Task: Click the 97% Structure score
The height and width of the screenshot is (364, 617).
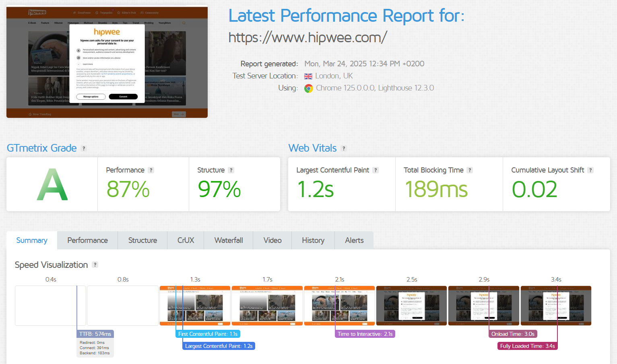Action: tap(219, 189)
